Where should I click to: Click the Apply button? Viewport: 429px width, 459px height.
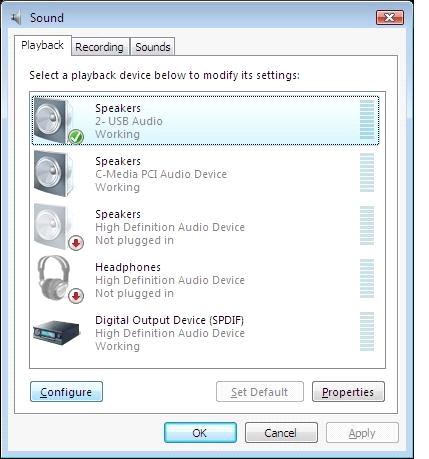(362, 433)
